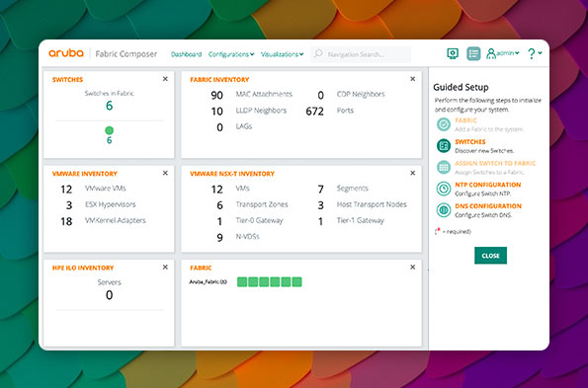The image size is (588, 388).
Task: Click the Aruba_Fabric label
Action: click(x=209, y=281)
